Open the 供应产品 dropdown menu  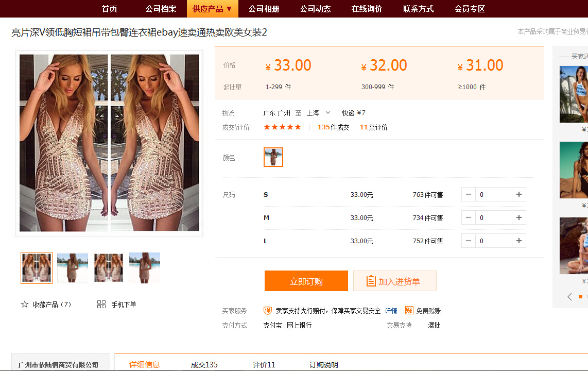click(x=213, y=9)
